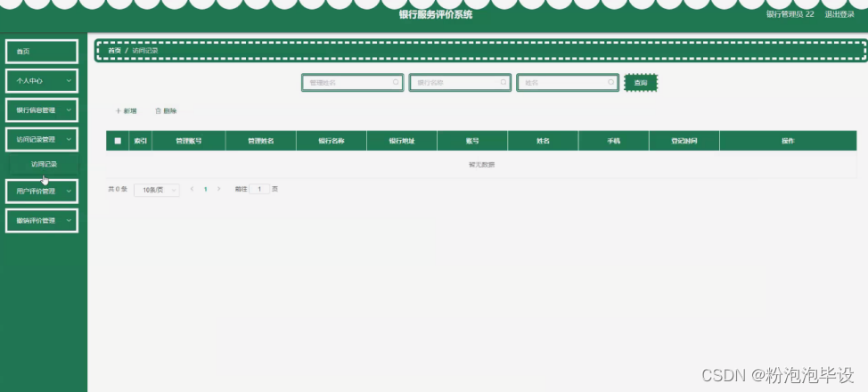Click the 银行地址 column header
This screenshot has height=392, width=868.
coord(402,141)
